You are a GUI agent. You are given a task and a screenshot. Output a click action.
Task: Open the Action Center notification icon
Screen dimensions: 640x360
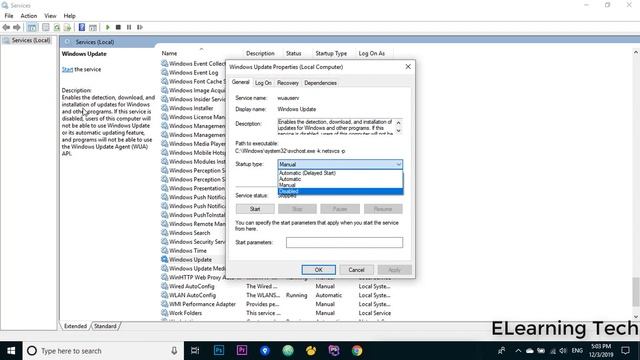[625, 351]
